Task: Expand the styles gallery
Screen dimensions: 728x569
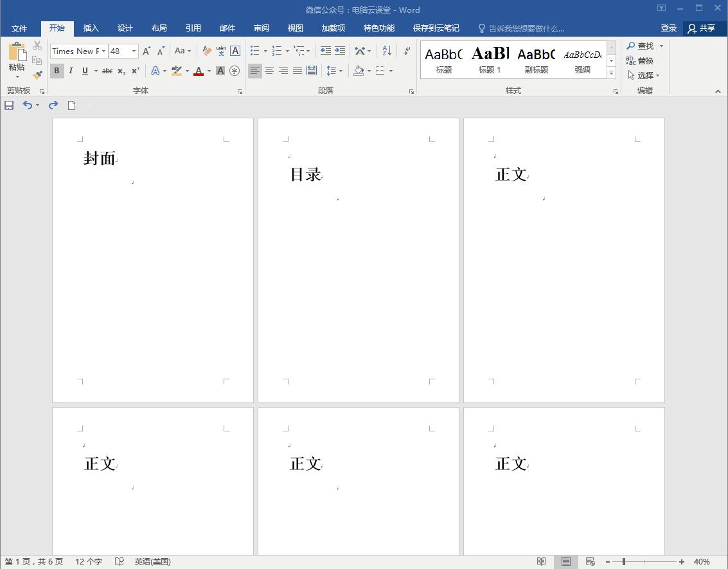Action: tap(612, 73)
